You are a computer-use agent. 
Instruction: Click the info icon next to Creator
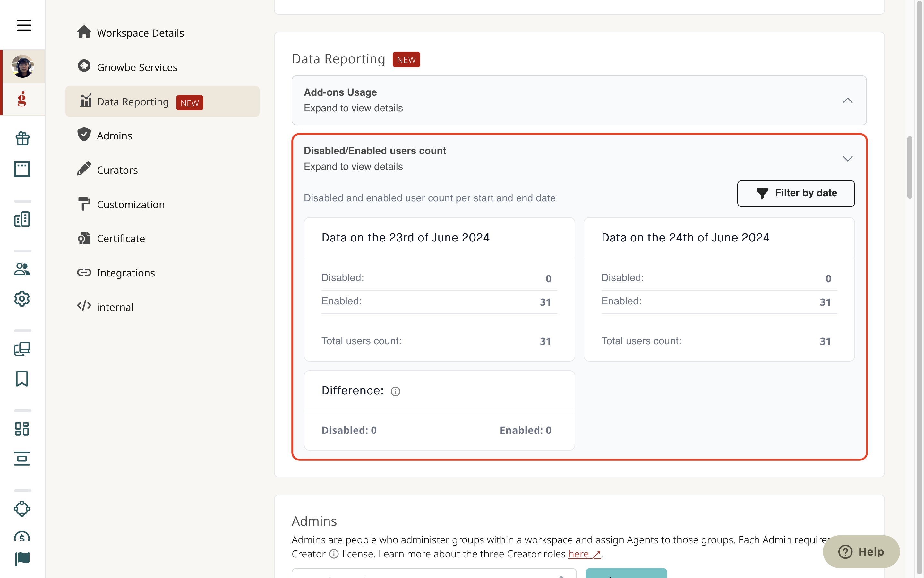tap(334, 554)
